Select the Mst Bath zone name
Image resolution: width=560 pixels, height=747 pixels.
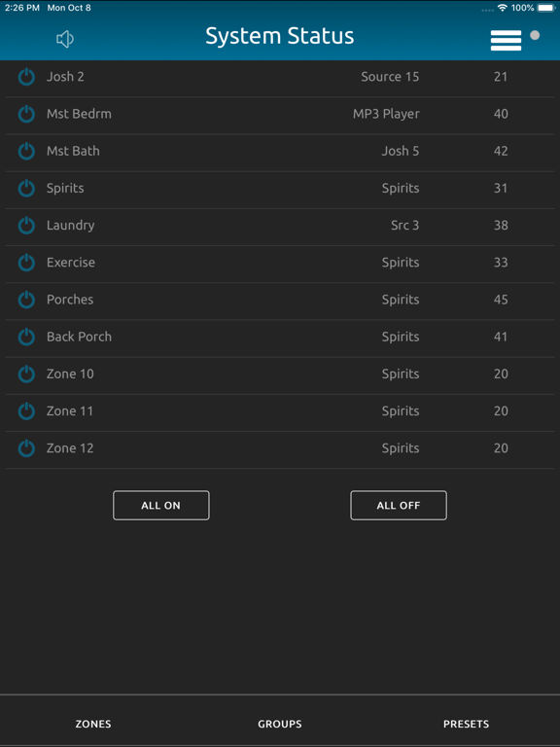pos(73,151)
